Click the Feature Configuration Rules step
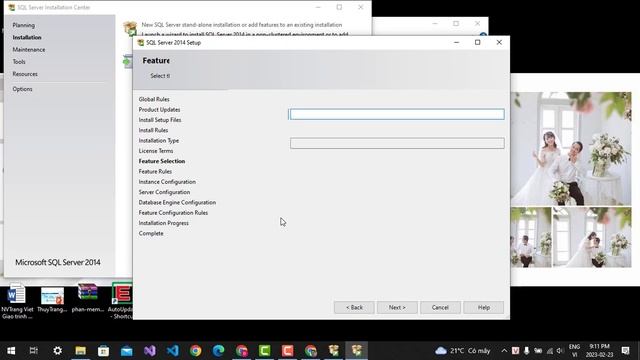640x360 pixels. point(173,213)
